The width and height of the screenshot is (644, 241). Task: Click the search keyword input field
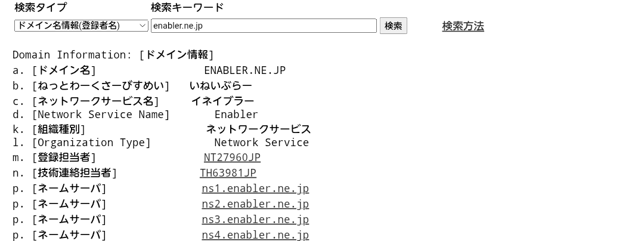pos(264,26)
